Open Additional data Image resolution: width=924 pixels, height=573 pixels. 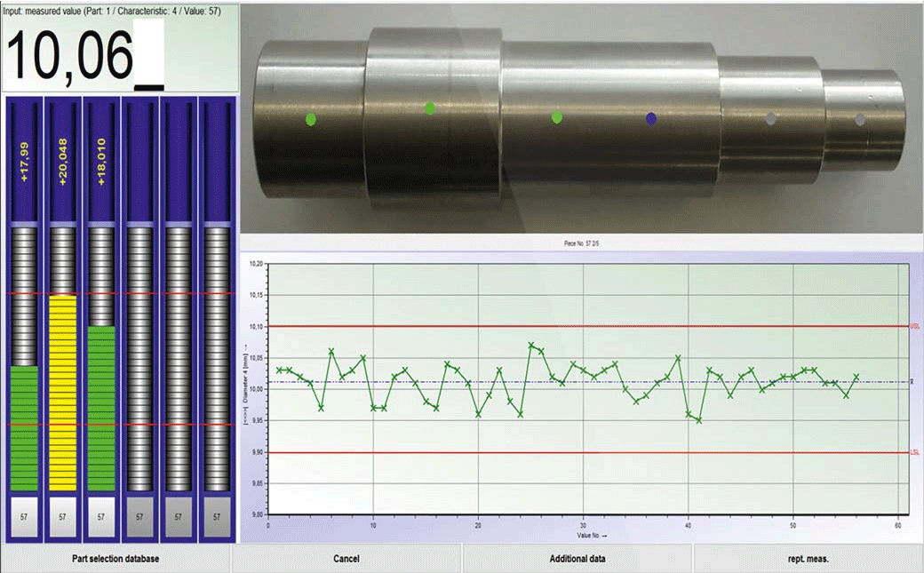(577, 559)
